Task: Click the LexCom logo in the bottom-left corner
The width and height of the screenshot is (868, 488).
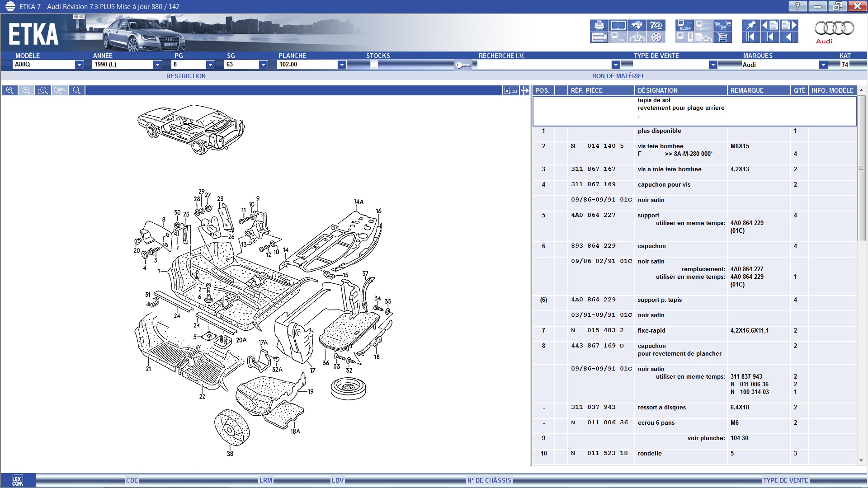Action: coord(17,480)
